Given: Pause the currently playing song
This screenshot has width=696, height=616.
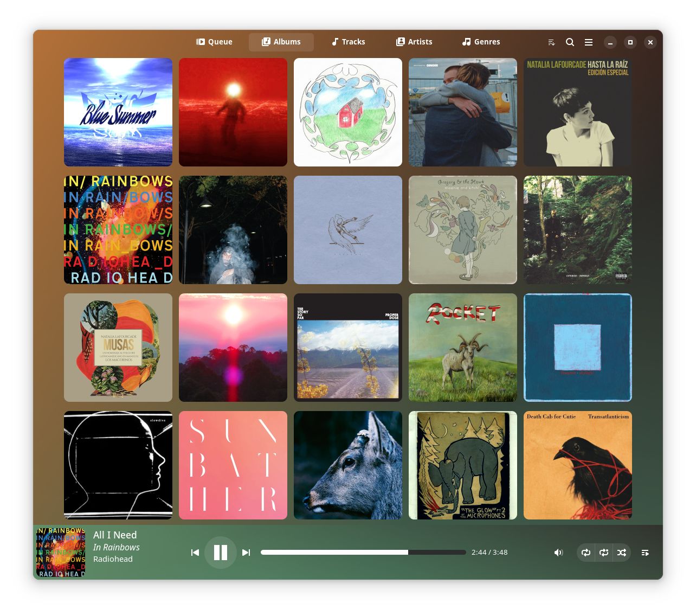Looking at the screenshot, I should tap(221, 552).
